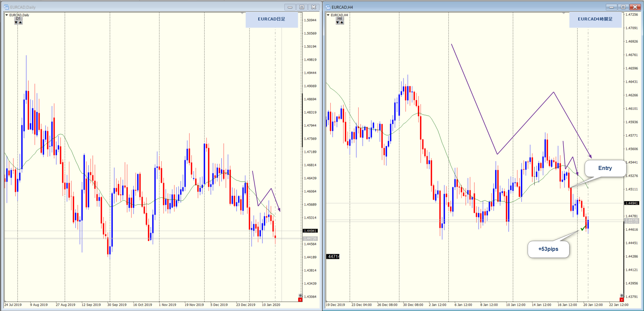Screen dimensions: 644x311
Task: Click the green checkmark on H4 chart
Action: (x=583, y=228)
